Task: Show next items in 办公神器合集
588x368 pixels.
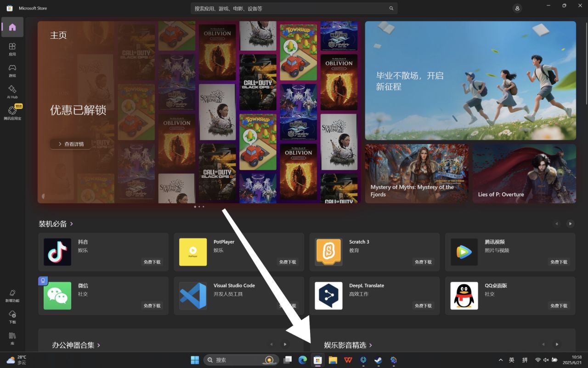Action: (x=285, y=344)
